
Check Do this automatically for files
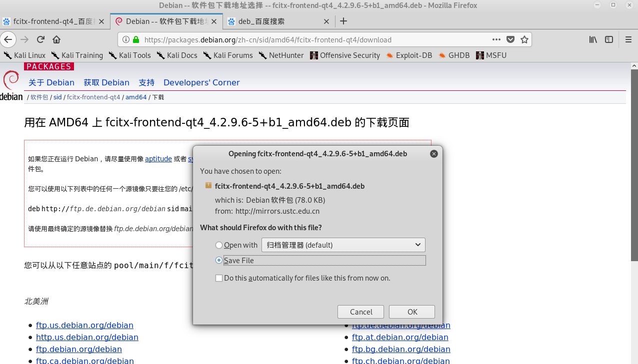(219, 278)
